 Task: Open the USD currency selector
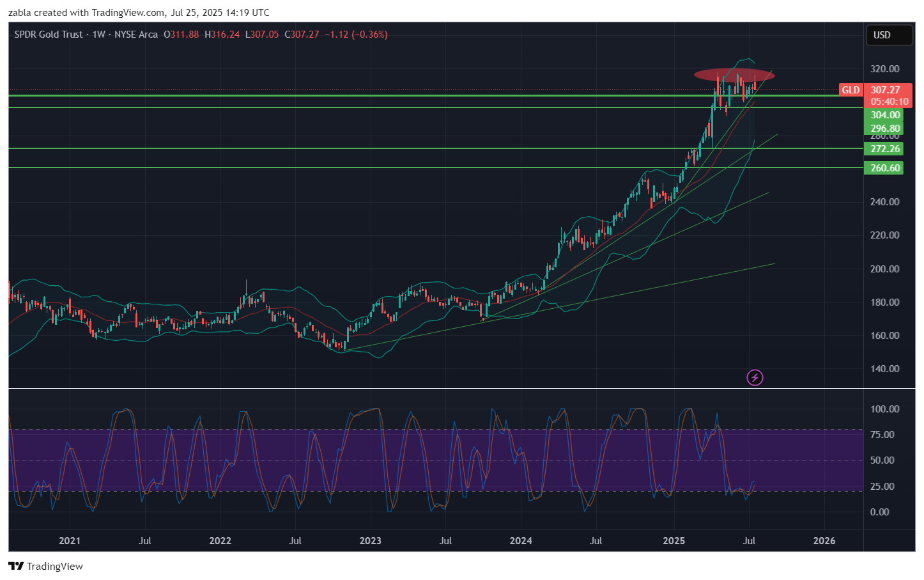pyautogui.click(x=888, y=35)
